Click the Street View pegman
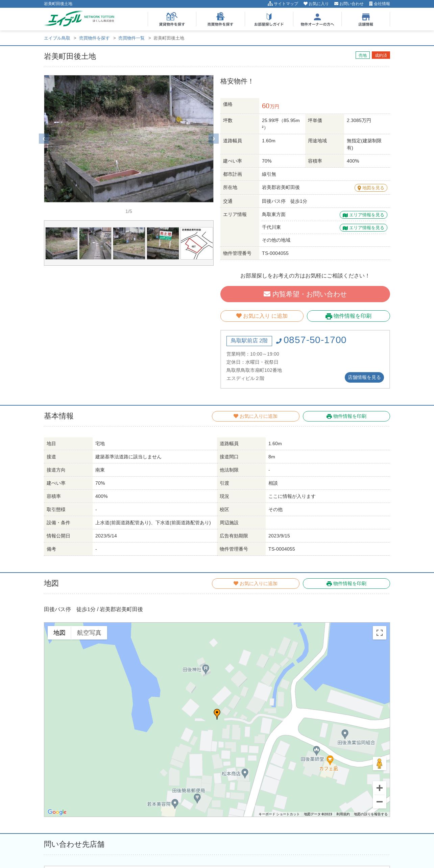Image resolution: width=434 pixels, height=868 pixels. tap(380, 764)
